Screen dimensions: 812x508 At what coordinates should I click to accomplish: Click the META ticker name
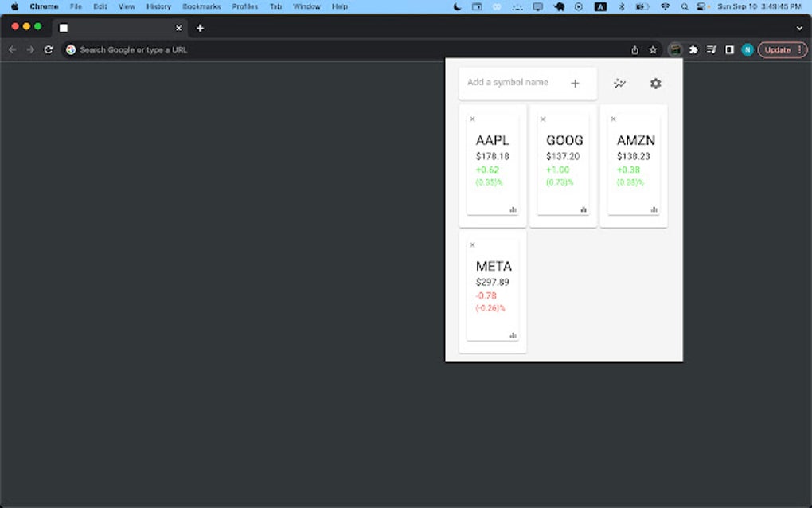(494, 266)
